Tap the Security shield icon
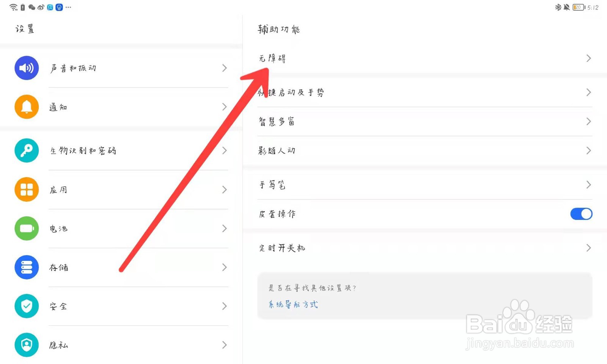Viewport: 607px width, 364px height. [27, 306]
